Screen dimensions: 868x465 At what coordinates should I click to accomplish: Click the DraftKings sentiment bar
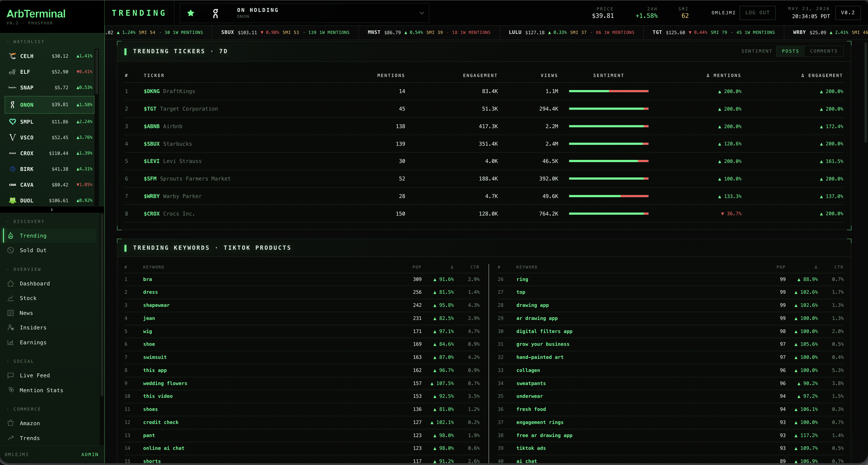pos(609,91)
